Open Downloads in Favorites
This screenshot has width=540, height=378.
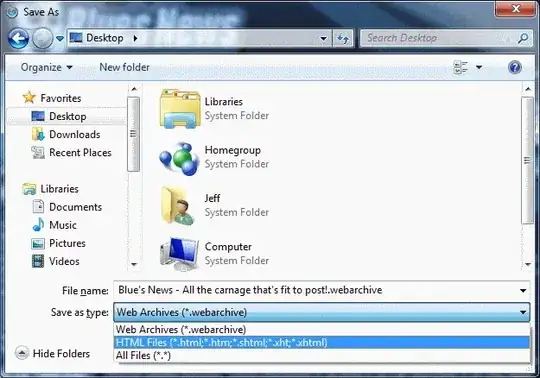[x=75, y=134]
